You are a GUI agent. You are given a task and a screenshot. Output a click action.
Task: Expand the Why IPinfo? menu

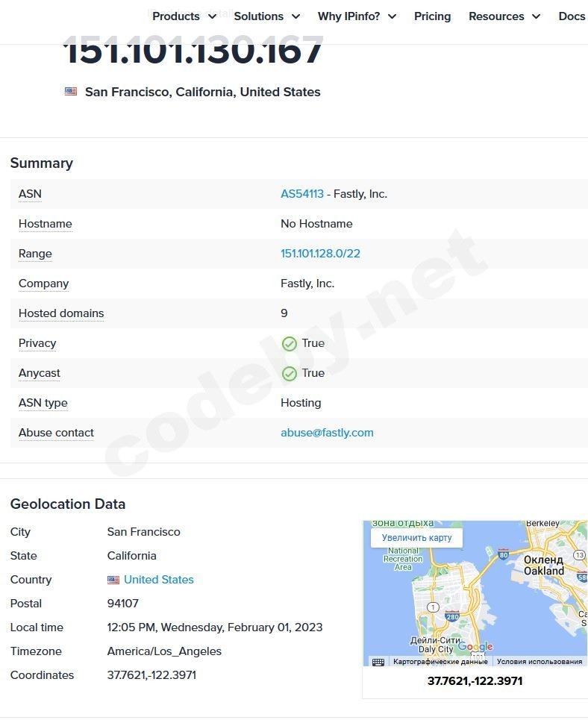(357, 16)
